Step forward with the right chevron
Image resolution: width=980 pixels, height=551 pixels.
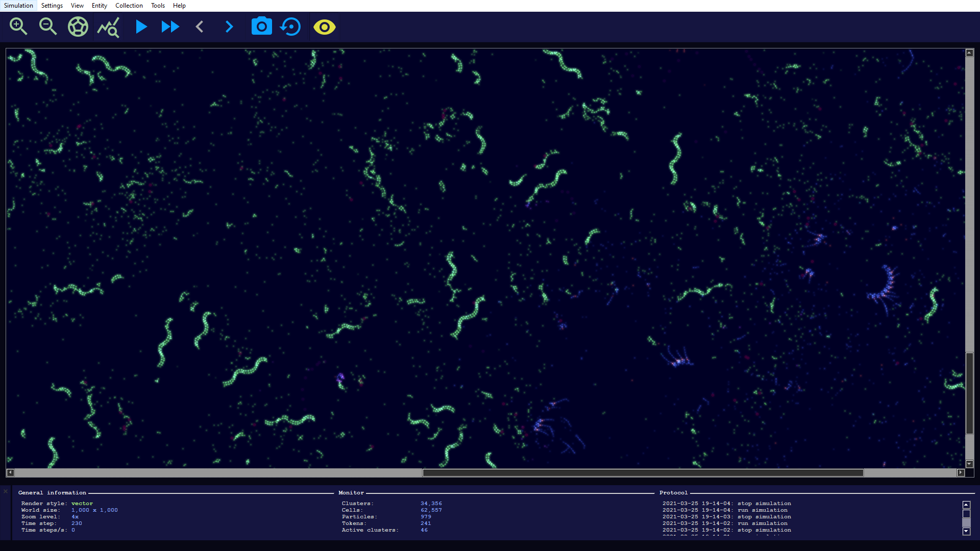[229, 27]
